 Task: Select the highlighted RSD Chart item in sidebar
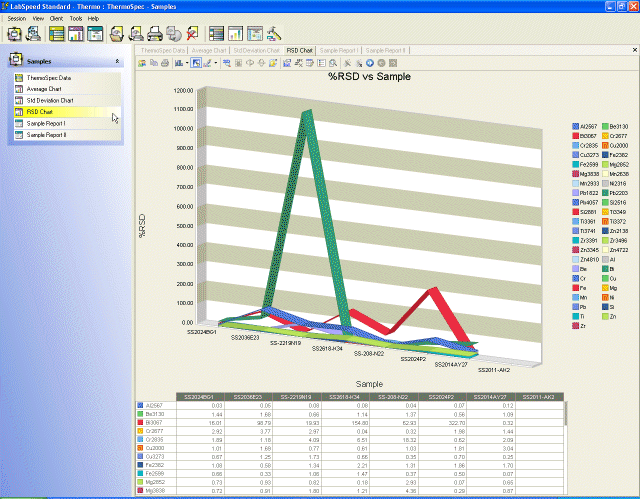point(67,112)
